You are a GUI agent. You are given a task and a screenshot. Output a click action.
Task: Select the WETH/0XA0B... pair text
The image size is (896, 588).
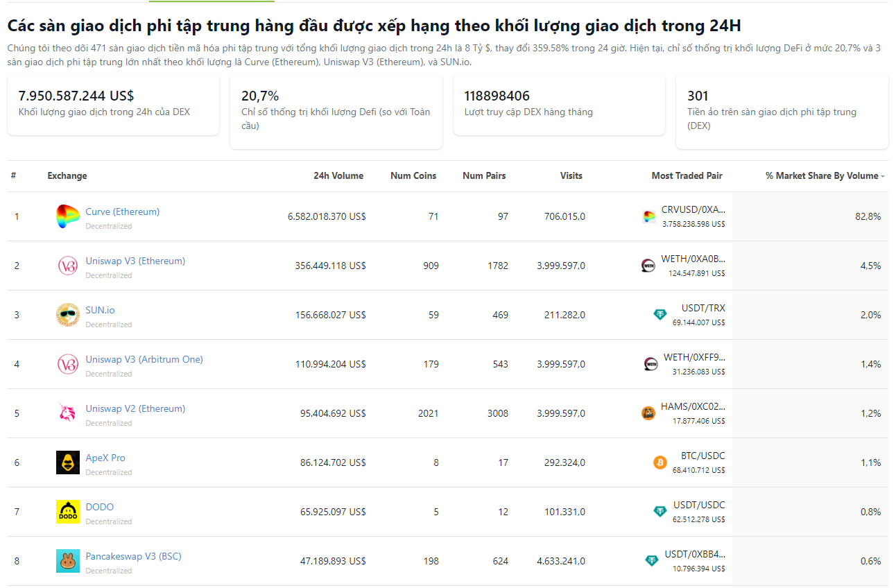[693, 259]
